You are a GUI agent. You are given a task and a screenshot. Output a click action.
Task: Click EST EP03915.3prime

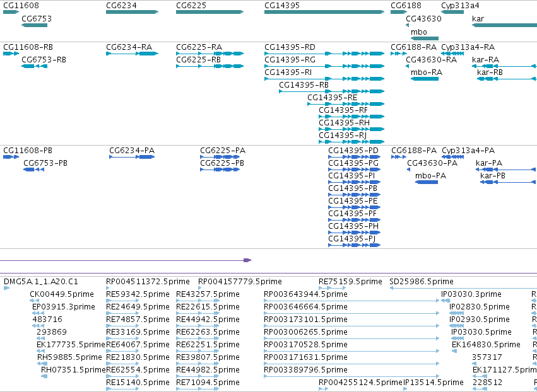click(63, 307)
